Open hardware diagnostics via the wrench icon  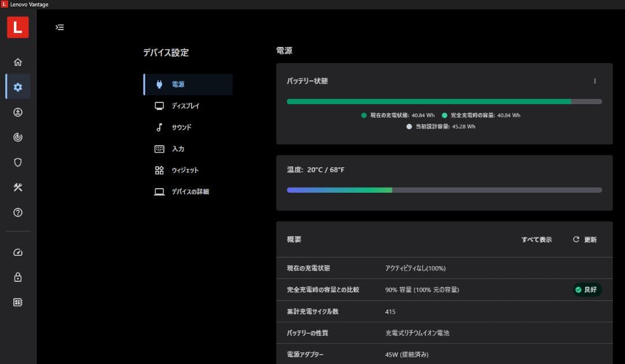tap(18, 187)
